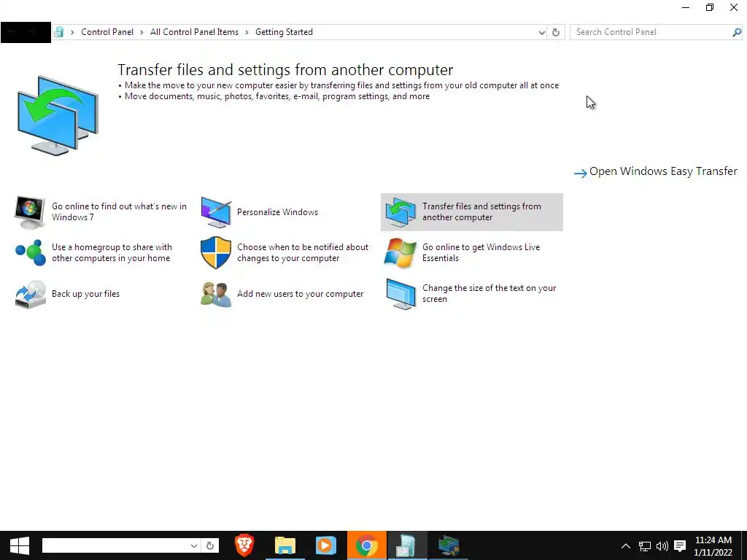Expand the taskbar address dropdown arrow

click(x=194, y=545)
